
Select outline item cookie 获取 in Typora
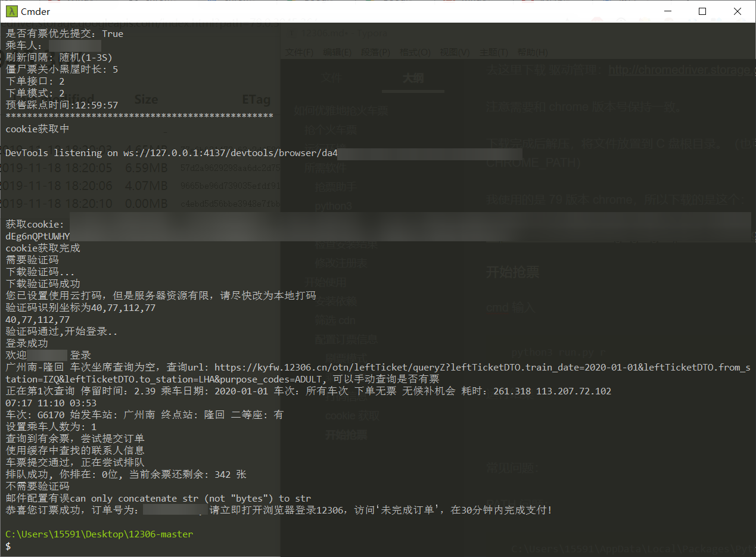[x=352, y=416]
